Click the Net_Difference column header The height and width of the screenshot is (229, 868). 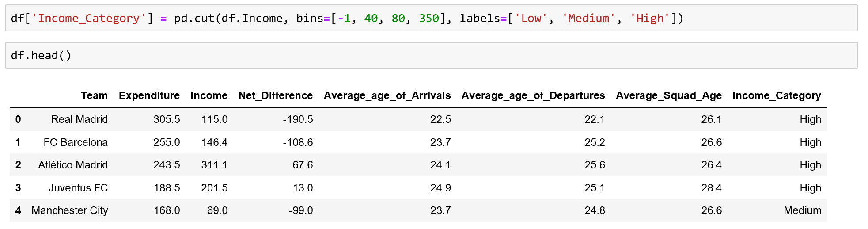pyautogui.click(x=276, y=95)
